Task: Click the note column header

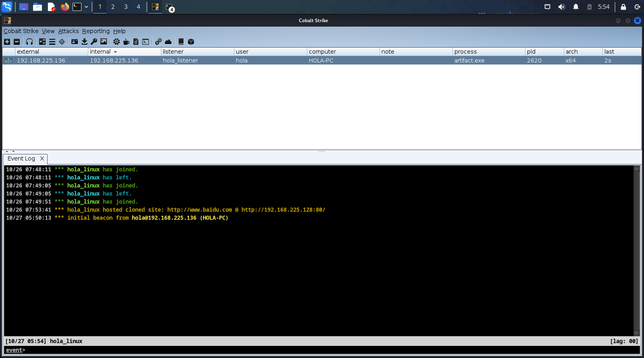Action: [x=416, y=52]
